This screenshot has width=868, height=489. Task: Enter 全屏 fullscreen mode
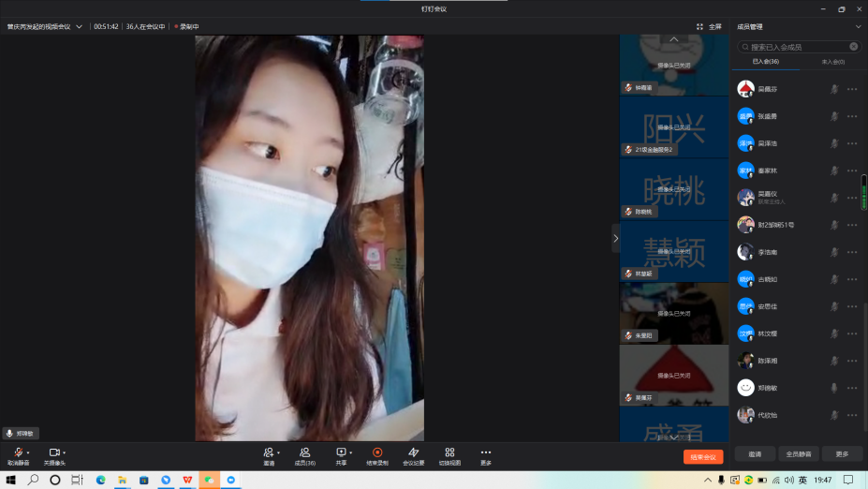pos(710,26)
